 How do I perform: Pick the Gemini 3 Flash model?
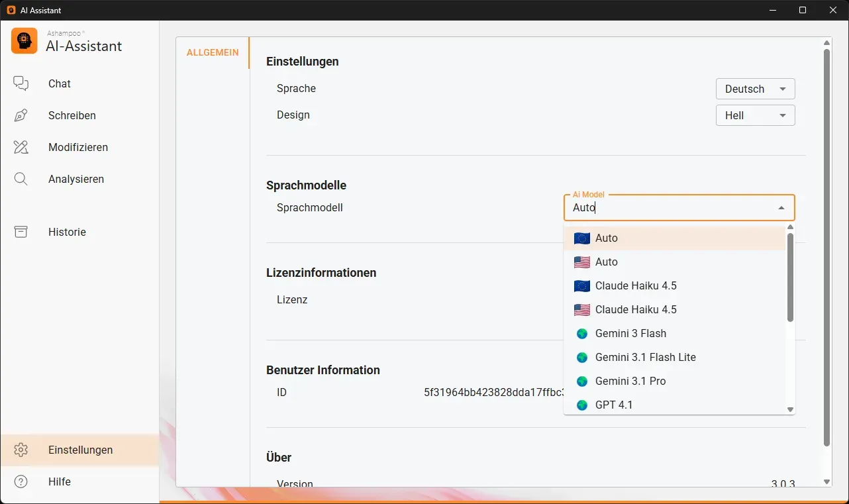coord(674,334)
